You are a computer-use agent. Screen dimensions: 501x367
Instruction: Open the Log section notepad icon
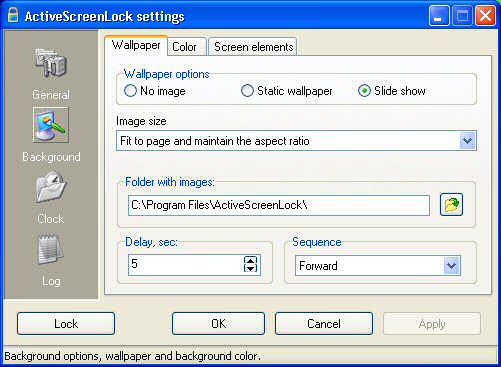tap(51, 249)
